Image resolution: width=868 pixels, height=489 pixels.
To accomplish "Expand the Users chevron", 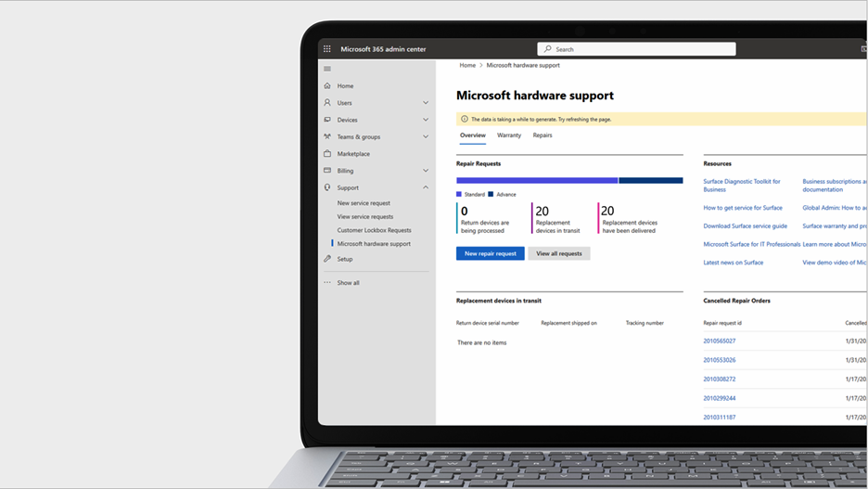I will [426, 102].
